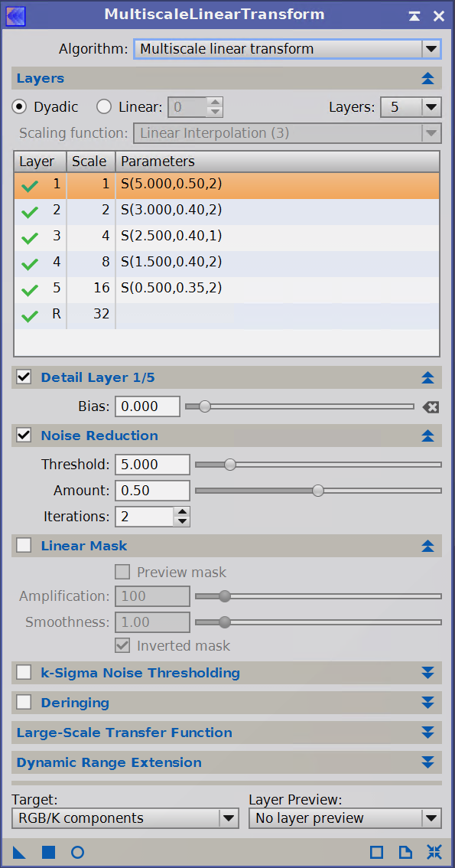Open the Layers count dropdown
The height and width of the screenshot is (868, 455).
[x=411, y=106]
